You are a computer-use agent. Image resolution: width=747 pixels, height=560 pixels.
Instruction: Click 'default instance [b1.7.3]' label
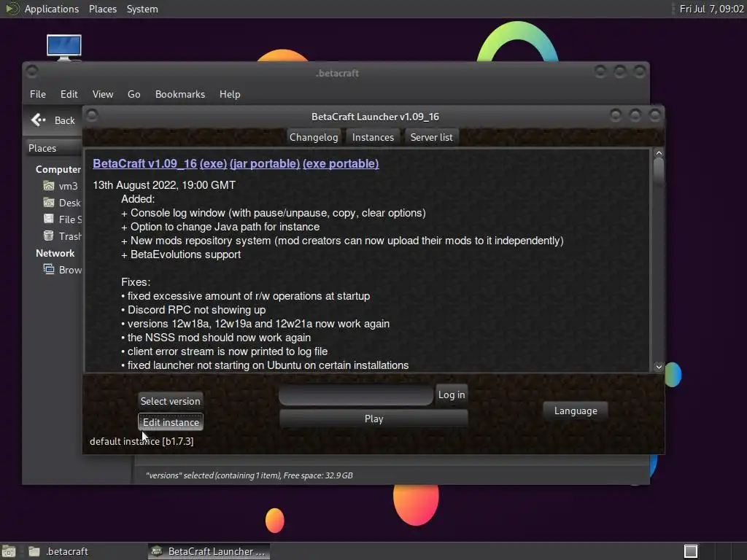[x=142, y=441]
